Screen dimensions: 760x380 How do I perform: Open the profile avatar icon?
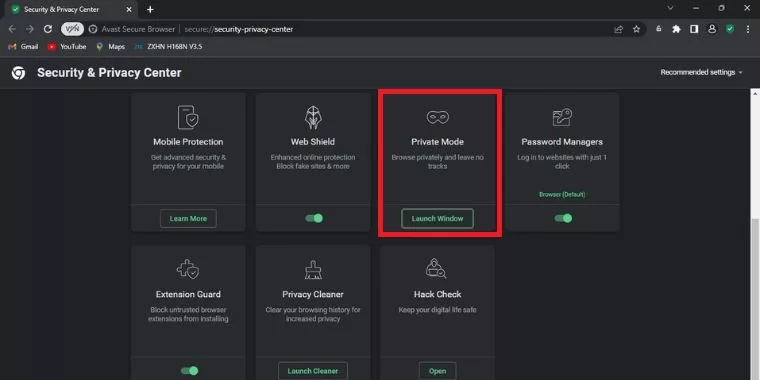[x=712, y=29]
